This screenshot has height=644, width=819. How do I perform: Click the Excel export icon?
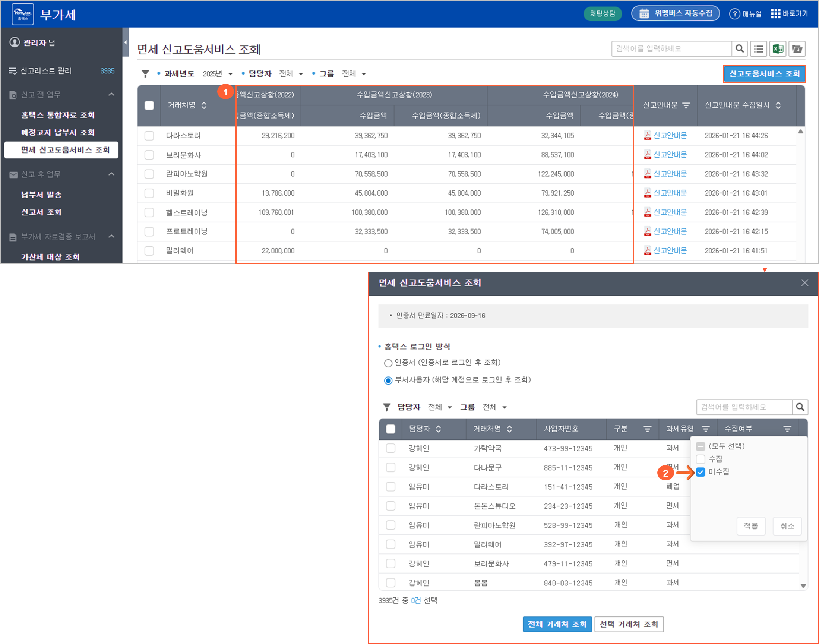click(x=778, y=49)
